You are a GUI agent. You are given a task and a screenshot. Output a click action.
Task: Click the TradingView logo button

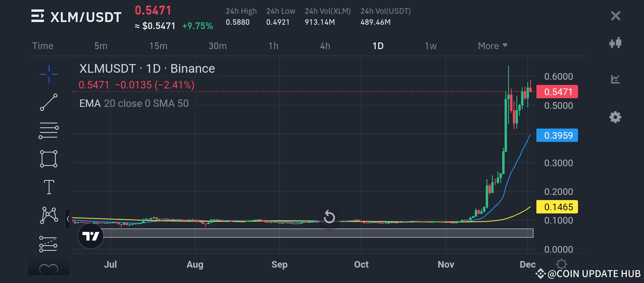pyautogui.click(x=91, y=236)
